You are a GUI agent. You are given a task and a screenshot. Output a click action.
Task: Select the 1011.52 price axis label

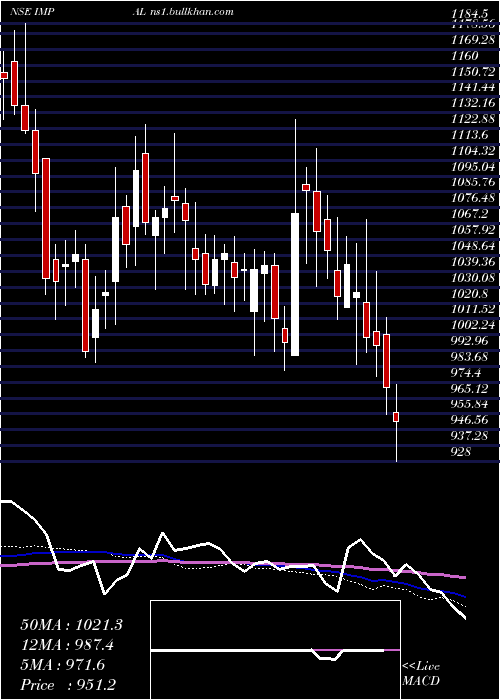tap(473, 309)
